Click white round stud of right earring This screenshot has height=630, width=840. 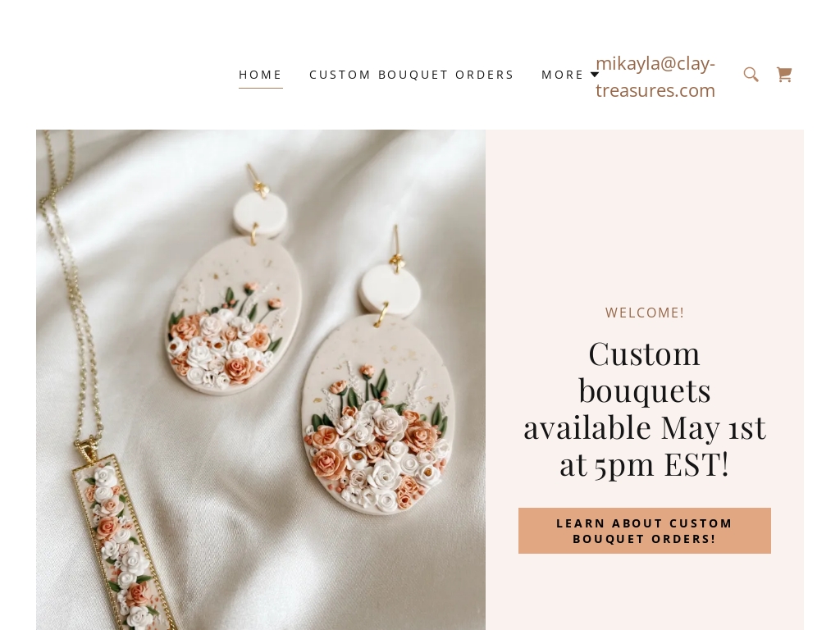pos(390,291)
